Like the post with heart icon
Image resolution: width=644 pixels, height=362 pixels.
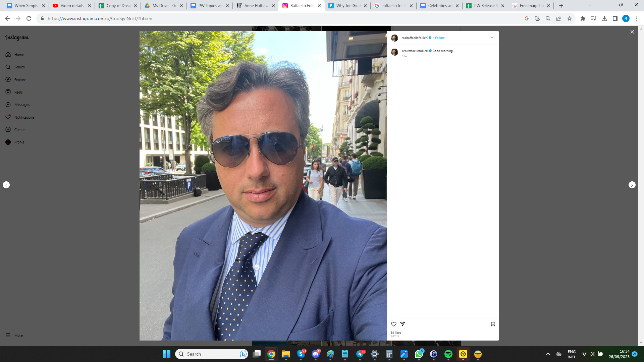[394, 324]
